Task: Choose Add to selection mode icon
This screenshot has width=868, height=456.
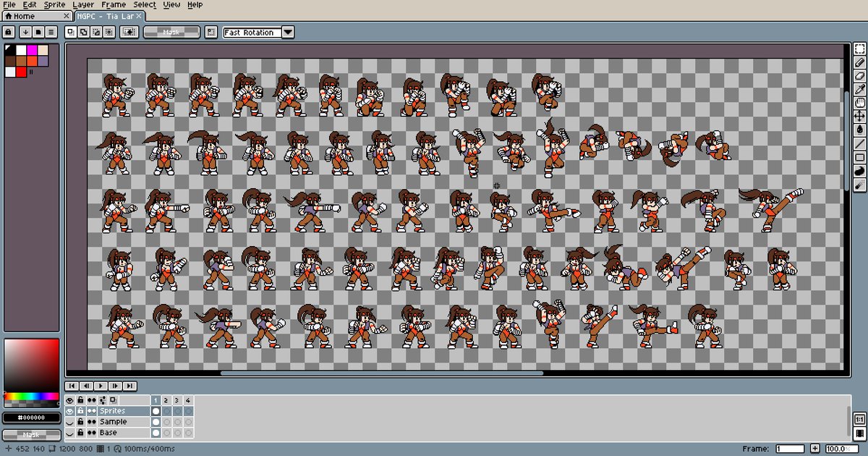Action: coord(83,32)
